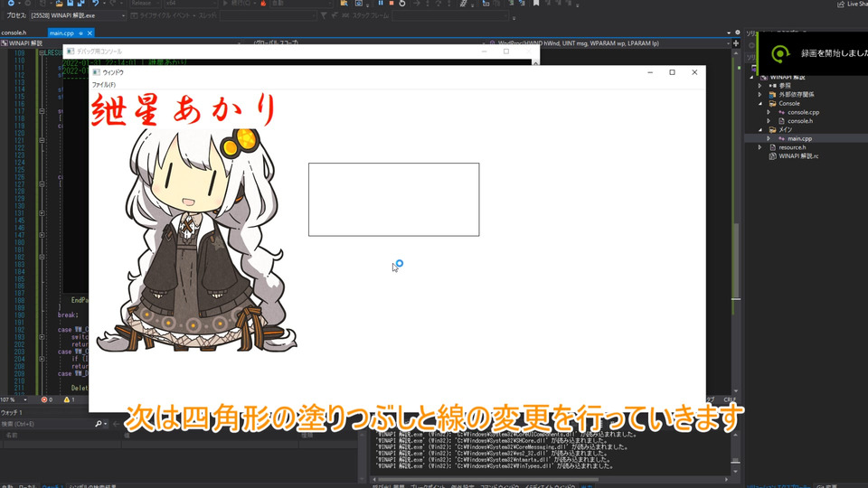
Task: Click the ライフサイクル イベント dropdown
Action: (x=164, y=15)
